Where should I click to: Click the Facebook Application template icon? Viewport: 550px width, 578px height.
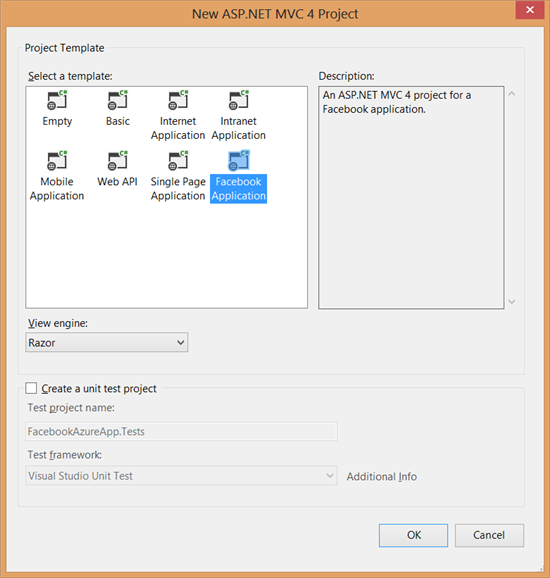click(x=239, y=160)
